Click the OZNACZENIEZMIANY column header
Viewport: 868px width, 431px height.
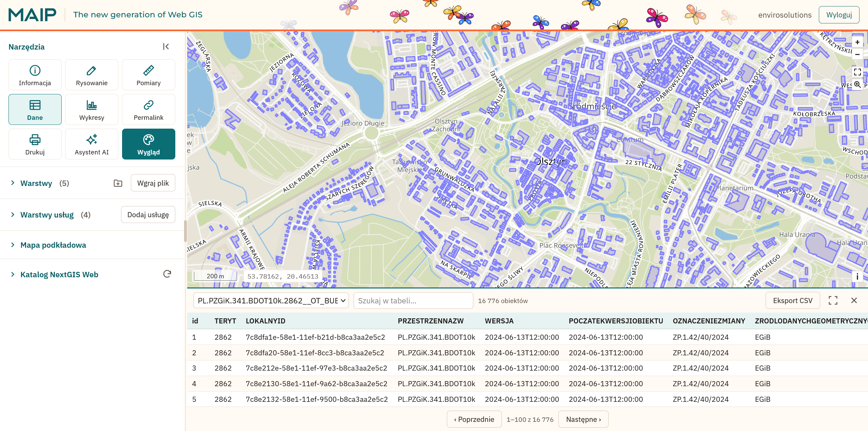(x=709, y=321)
